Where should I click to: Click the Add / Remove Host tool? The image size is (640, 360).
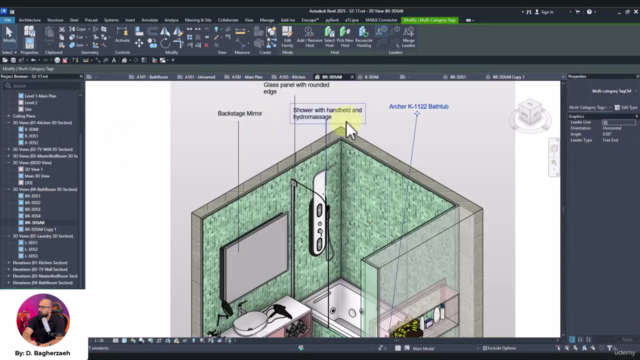point(309,37)
